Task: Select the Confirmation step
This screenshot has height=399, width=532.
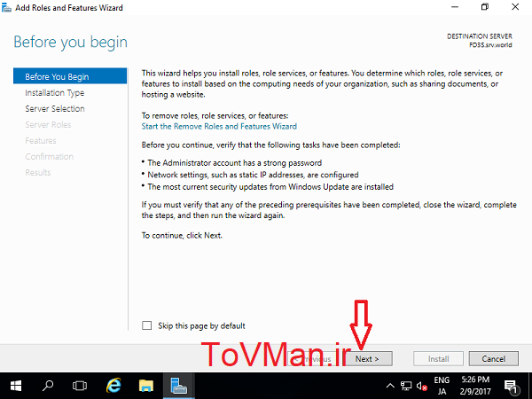Action: (49, 156)
